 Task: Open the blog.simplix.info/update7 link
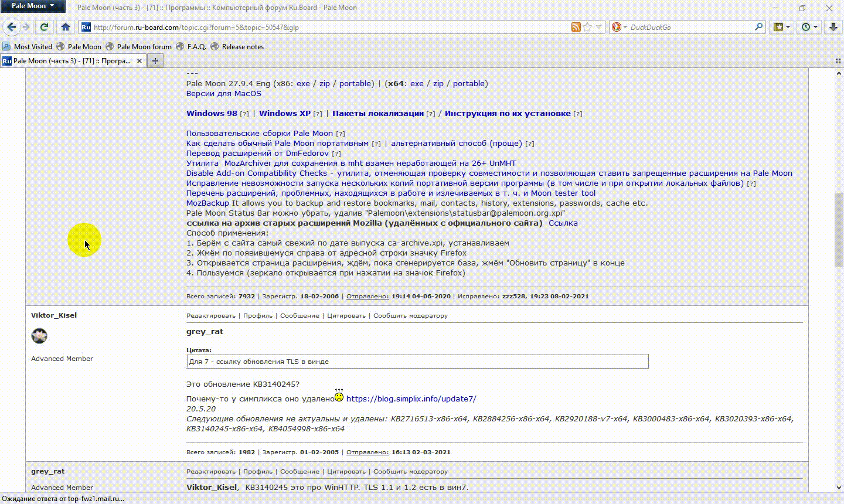(x=411, y=399)
